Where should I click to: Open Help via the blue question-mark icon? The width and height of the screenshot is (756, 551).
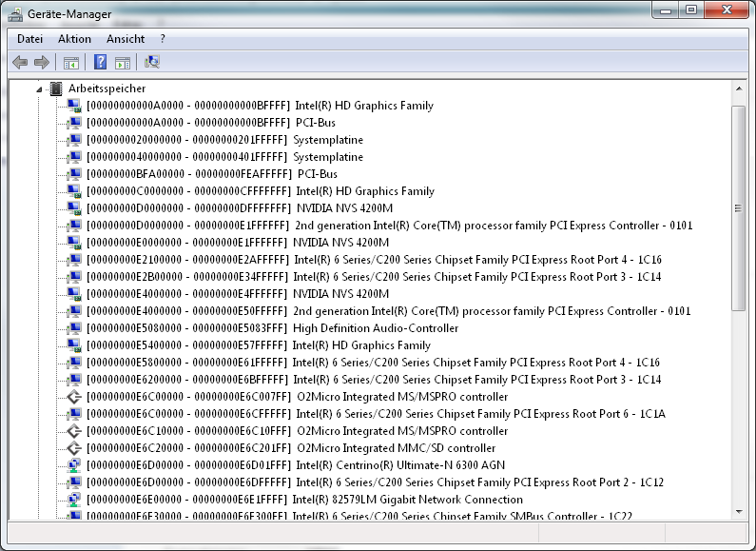pyautogui.click(x=100, y=62)
